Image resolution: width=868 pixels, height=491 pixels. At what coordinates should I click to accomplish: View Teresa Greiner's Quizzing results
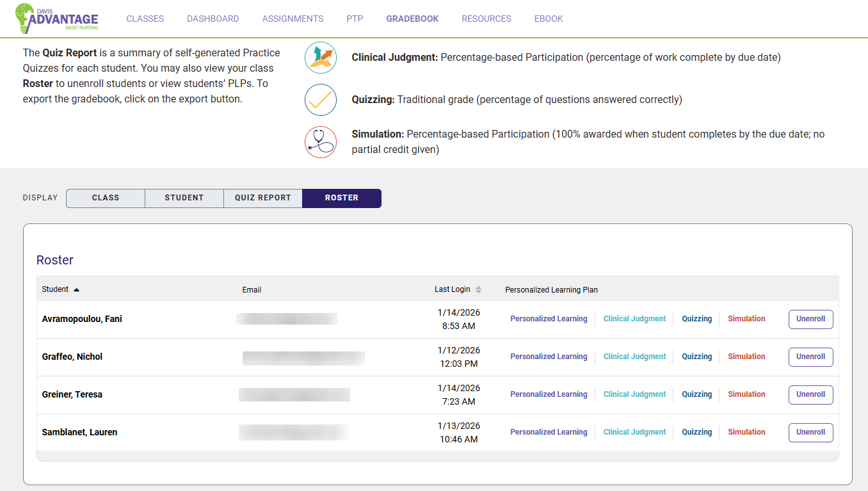click(696, 394)
